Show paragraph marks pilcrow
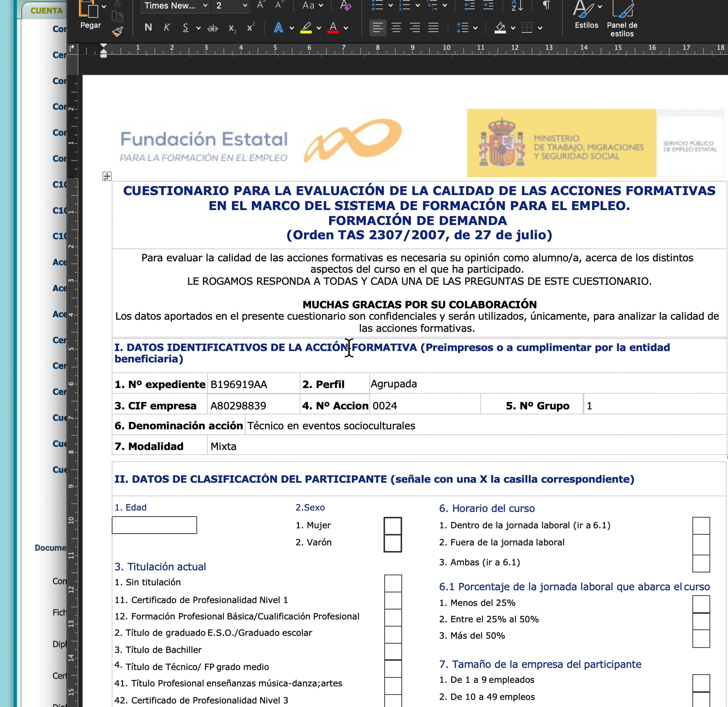This screenshot has height=707, width=728. pos(546,5)
